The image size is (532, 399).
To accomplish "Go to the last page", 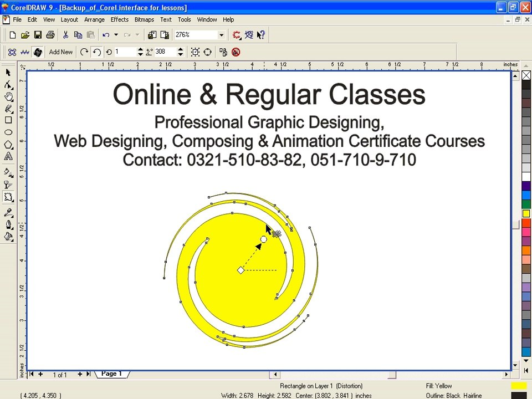I will click(x=88, y=374).
